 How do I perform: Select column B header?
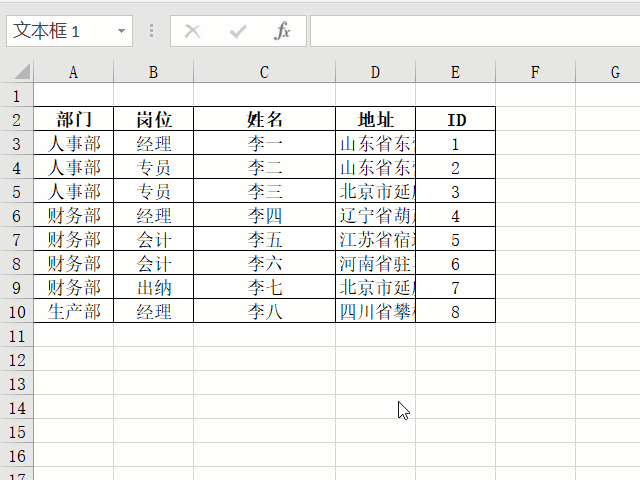[153, 72]
